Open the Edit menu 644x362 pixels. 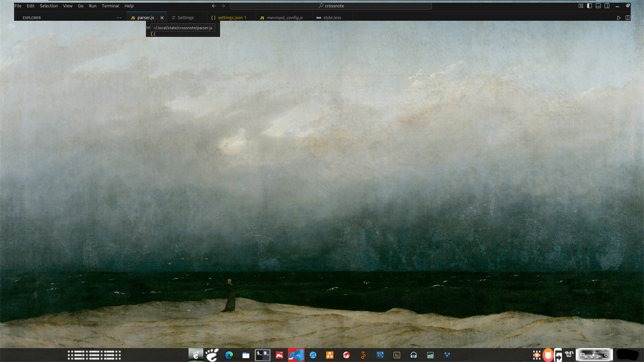click(x=31, y=6)
